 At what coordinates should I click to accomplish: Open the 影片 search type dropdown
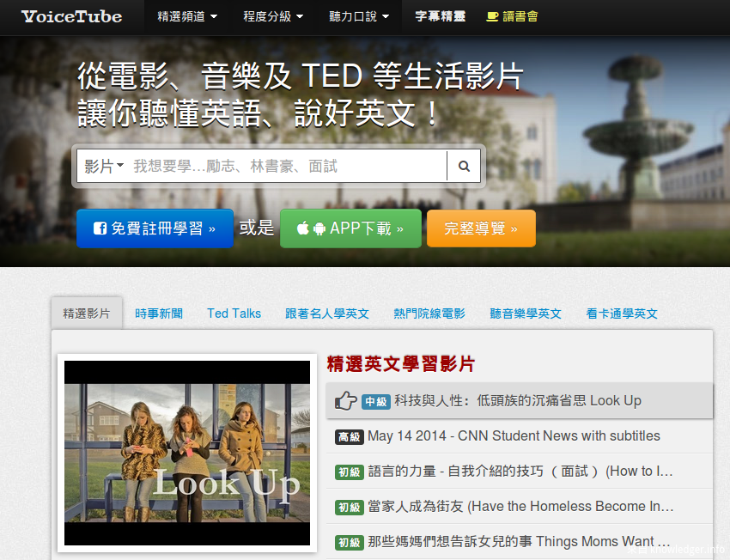(104, 167)
